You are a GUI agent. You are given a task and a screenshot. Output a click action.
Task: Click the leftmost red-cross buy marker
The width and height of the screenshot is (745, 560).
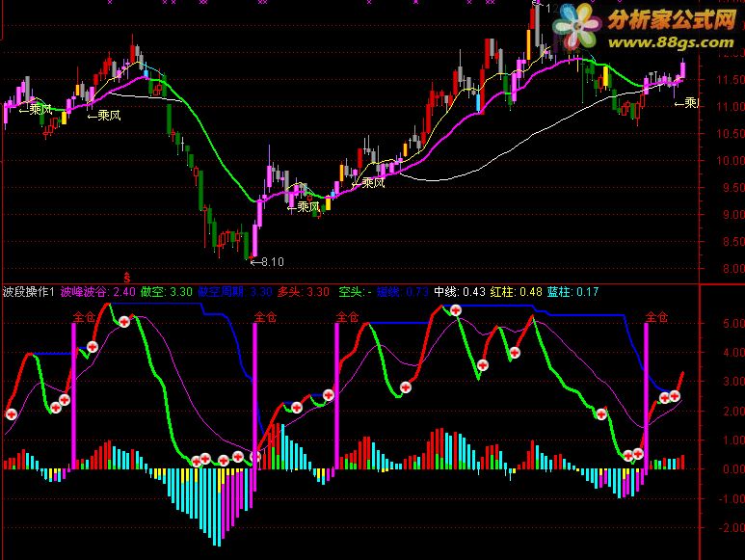point(12,414)
